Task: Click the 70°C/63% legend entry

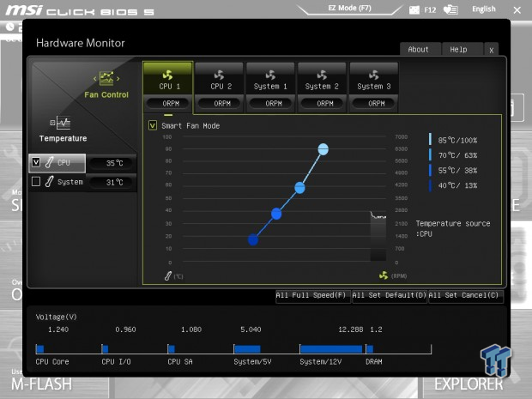Action: click(453, 155)
